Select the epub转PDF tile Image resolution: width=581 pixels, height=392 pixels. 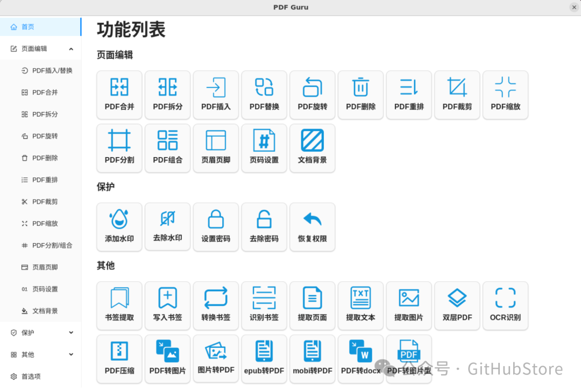click(264, 359)
